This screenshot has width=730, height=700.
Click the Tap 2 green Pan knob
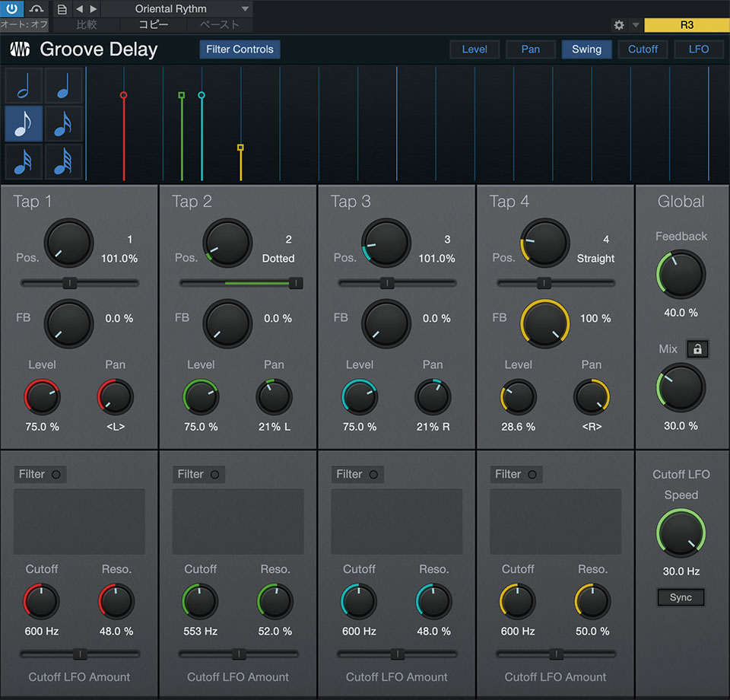[274, 397]
